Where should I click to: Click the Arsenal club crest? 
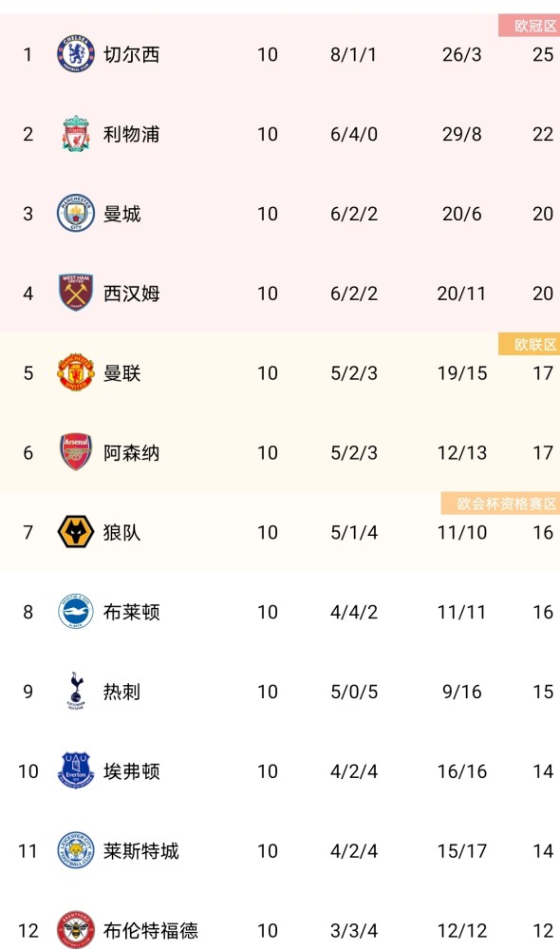coord(76,452)
